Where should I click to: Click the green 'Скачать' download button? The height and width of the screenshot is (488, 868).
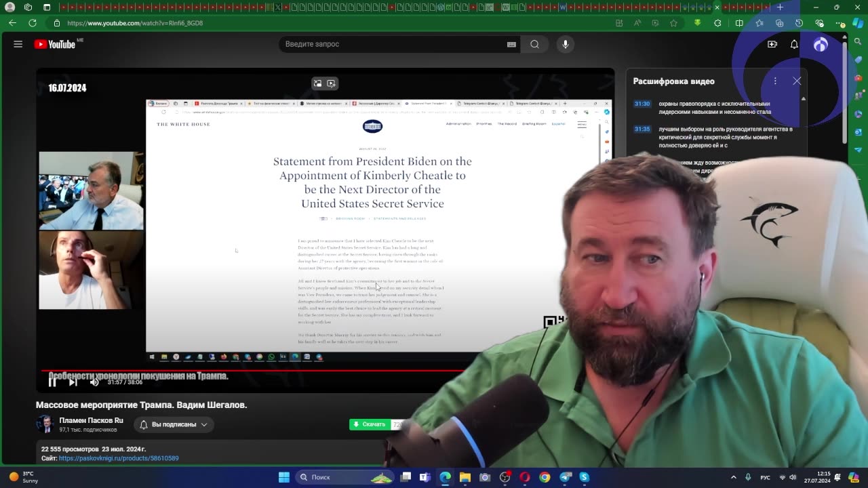click(370, 424)
